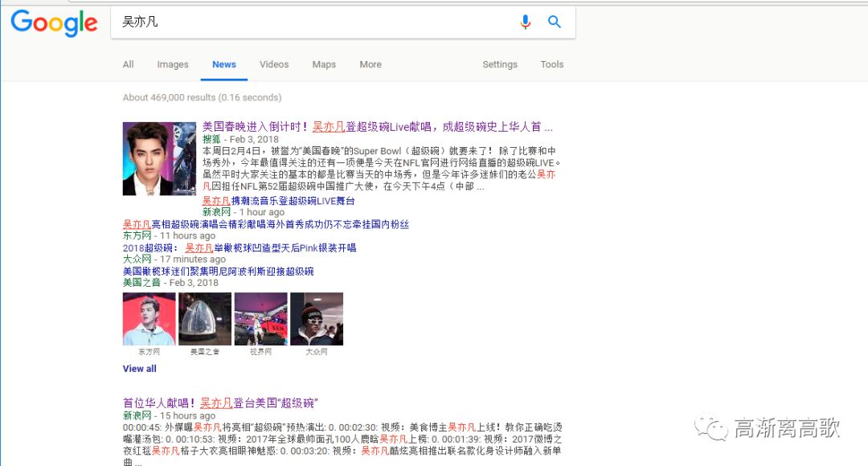Open the 东方网 image thumbnail
Image resolution: width=868 pixels, height=466 pixels.
(149, 319)
